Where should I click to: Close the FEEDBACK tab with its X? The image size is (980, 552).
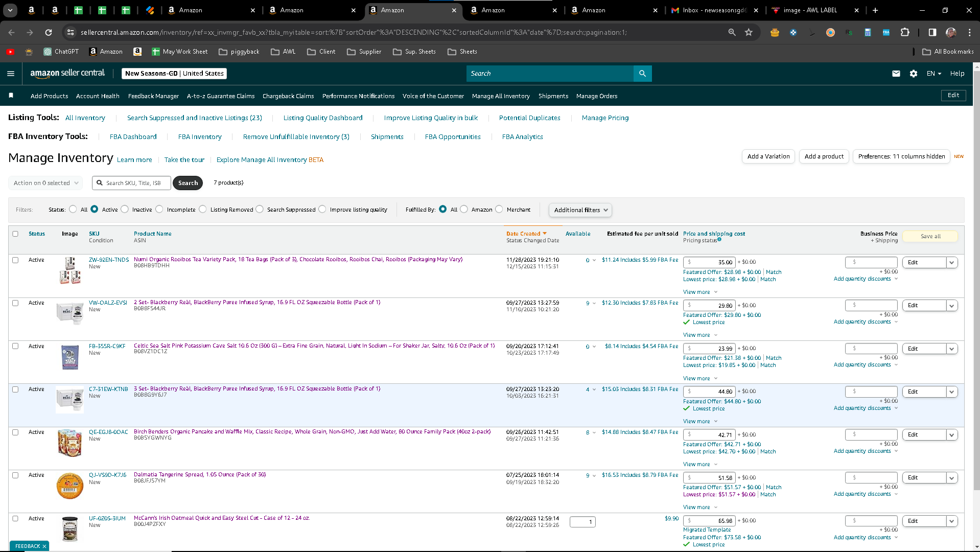tap(44, 546)
